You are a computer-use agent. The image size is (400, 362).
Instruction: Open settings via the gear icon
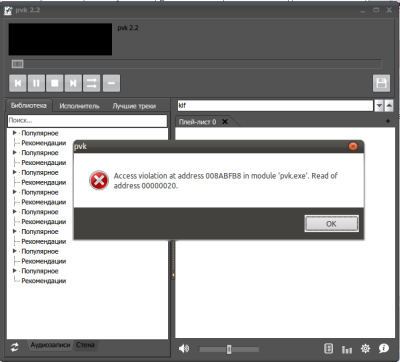pyautogui.click(x=365, y=349)
